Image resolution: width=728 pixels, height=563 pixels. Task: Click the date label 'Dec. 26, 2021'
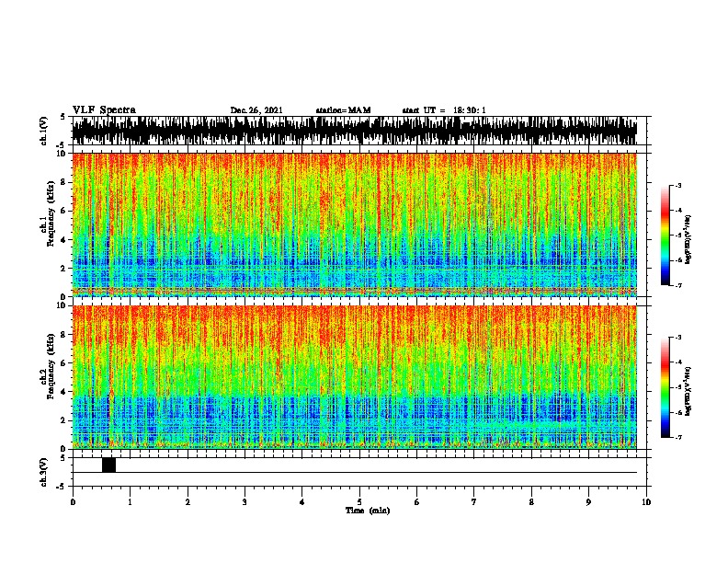[x=256, y=110]
